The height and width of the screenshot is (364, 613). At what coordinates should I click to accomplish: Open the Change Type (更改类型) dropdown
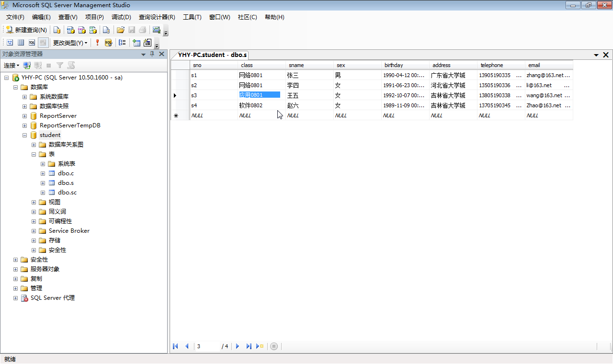pyautogui.click(x=70, y=43)
